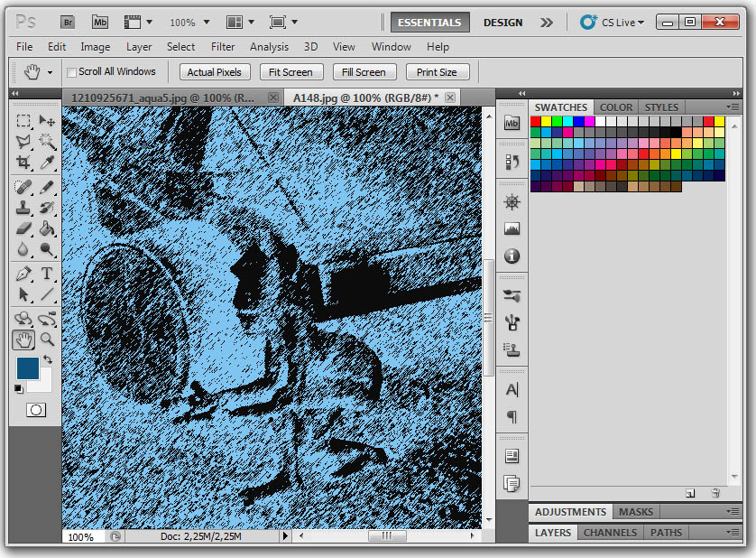This screenshot has height=558, width=756.
Task: Select the 3D Rotate tool
Action: [23, 319]
